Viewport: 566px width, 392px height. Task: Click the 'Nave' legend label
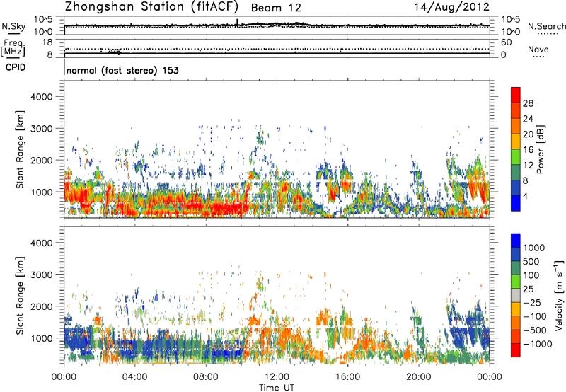click(x=538, y=49)
